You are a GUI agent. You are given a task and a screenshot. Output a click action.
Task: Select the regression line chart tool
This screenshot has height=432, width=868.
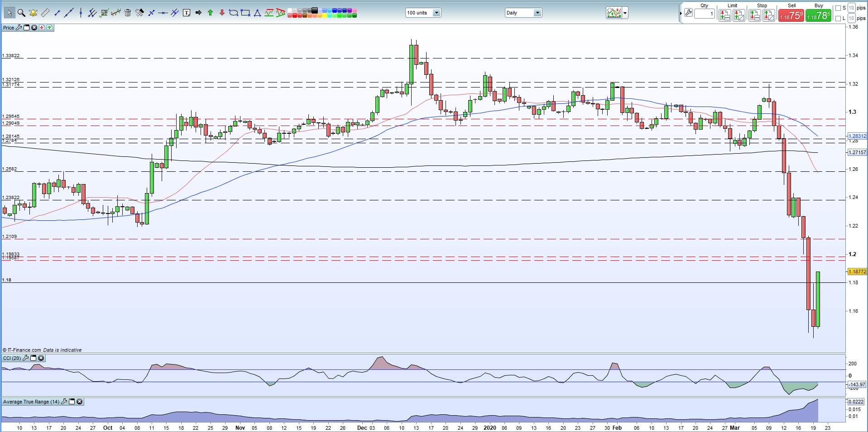[116, 13]
